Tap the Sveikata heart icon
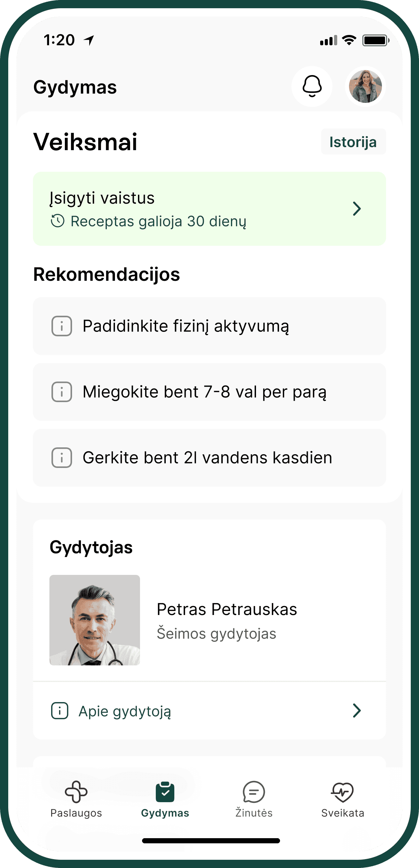This screenshot has height=868, width=419. pos(342,792)
